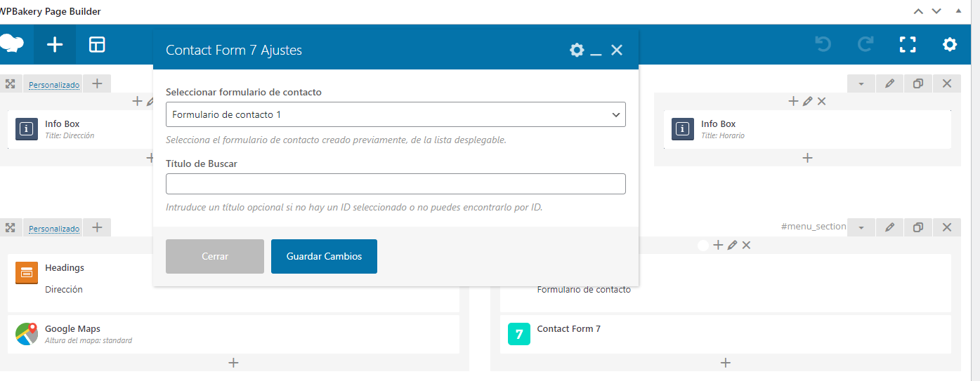Click the Undo arrow in the navbar
The width and height of the screenshot is (980, 381).
pos(823,45)
